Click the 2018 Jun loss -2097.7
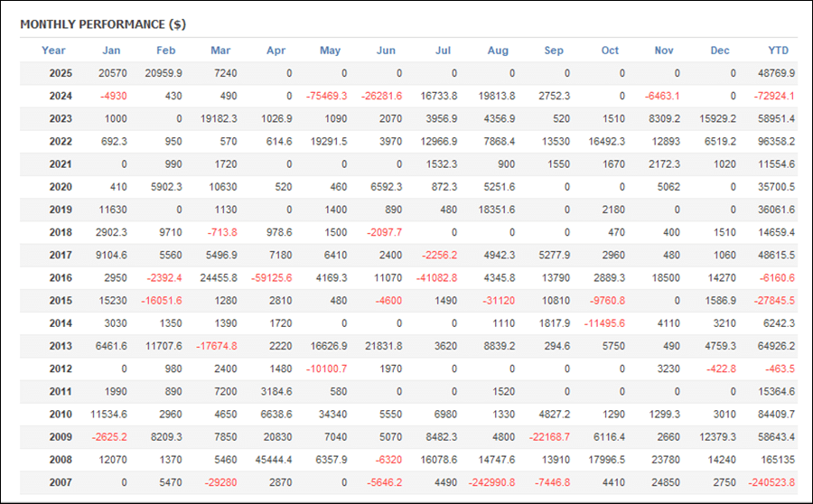 [384, 232]
